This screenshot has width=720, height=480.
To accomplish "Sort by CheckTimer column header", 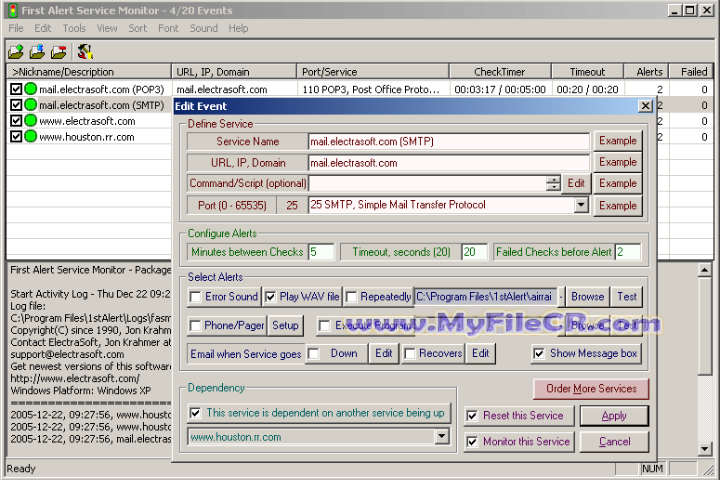I will tap(500, 72).
